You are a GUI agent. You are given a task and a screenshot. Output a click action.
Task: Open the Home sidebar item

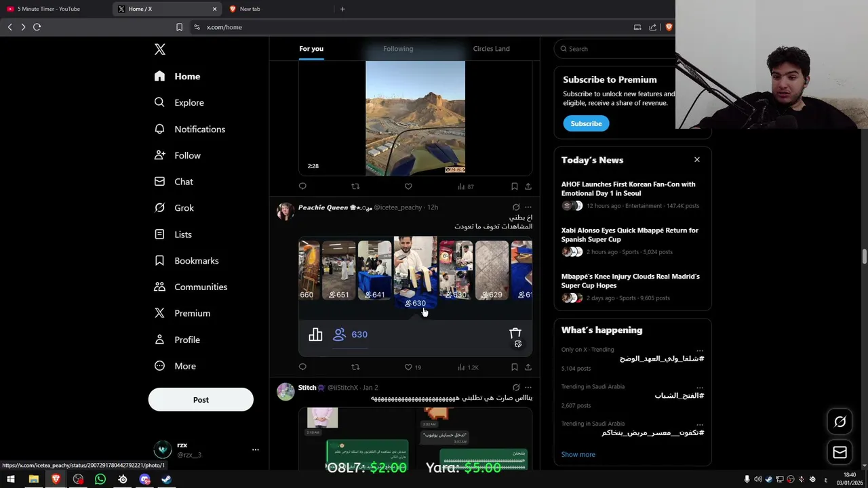tap(178, 77)
